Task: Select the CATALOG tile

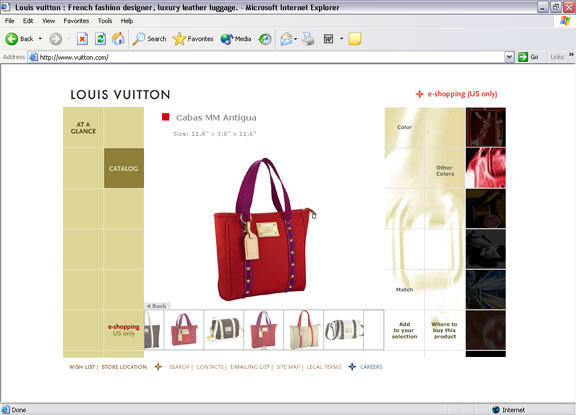Action: pos(124,168)
